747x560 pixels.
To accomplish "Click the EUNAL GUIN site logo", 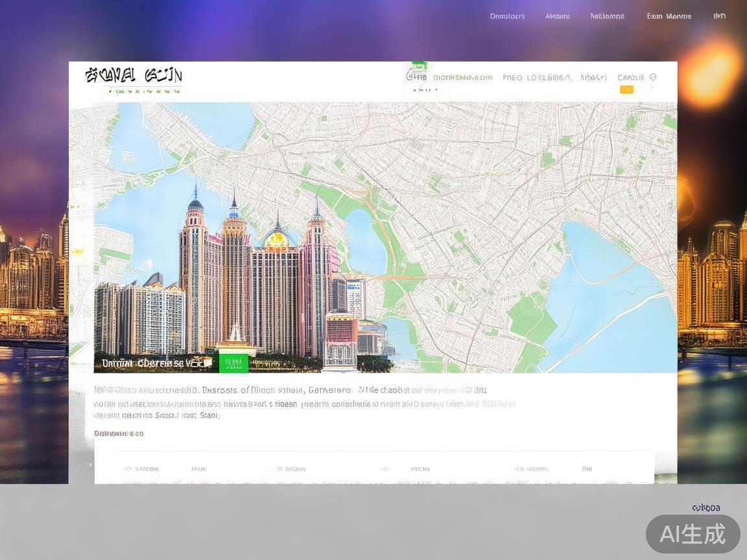I will point(133,78).
